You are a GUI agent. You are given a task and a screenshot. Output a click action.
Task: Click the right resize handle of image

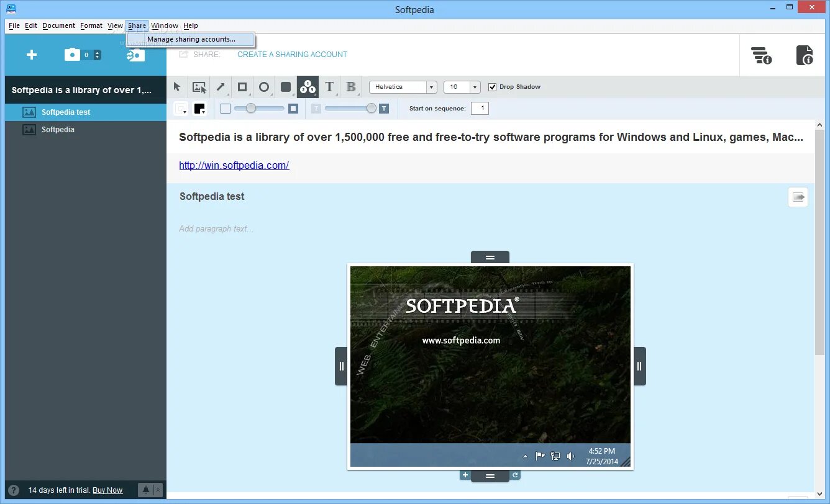(x=639, y=366)
